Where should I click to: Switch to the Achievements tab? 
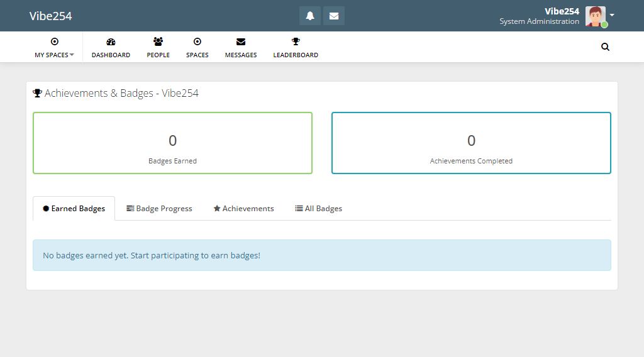coord(243,209)
